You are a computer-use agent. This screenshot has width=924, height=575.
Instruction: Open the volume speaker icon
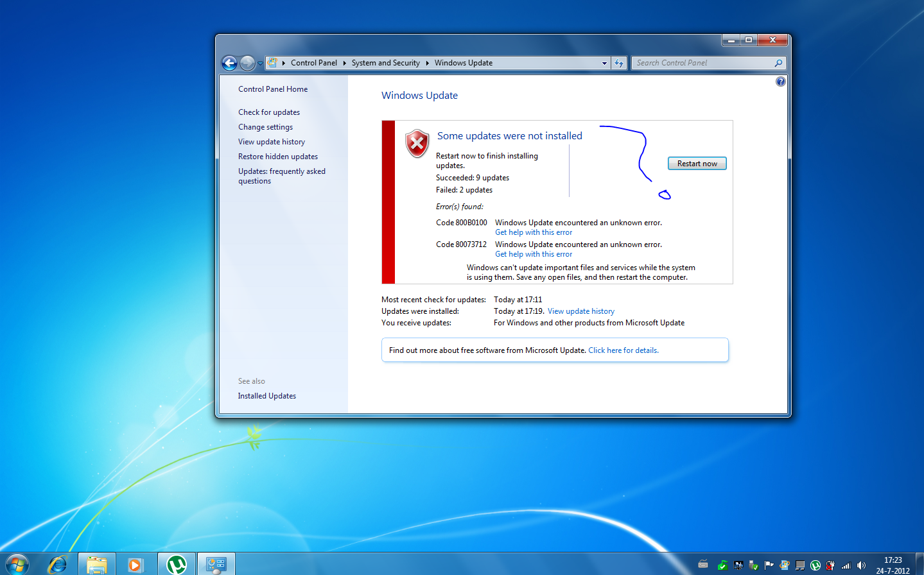pyautogui.click(x=862, y=565)
